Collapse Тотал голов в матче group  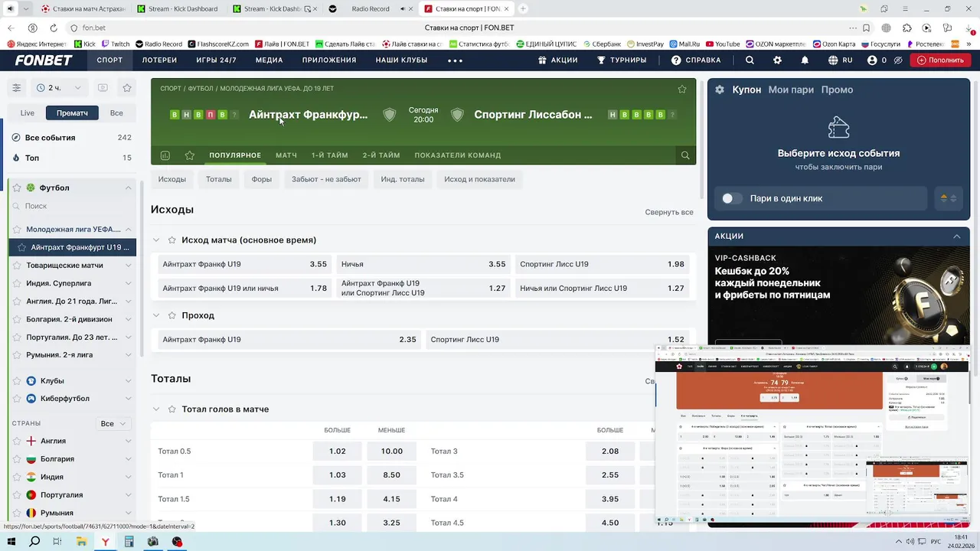point(156,409)
